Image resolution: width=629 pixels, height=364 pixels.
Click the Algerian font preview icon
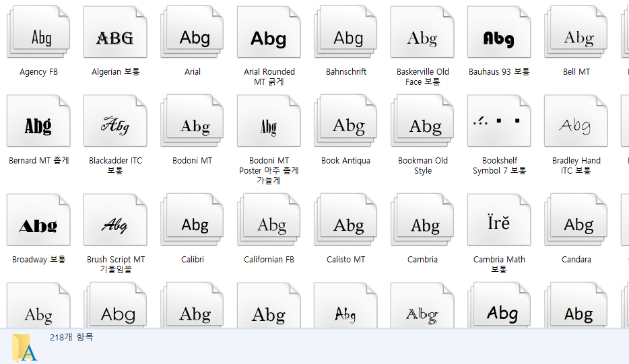coord(115,32)
